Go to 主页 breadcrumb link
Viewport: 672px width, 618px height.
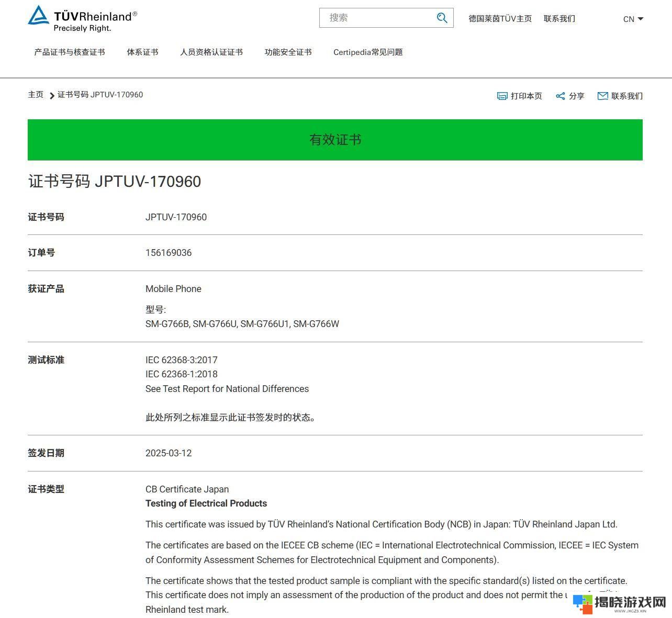click(x=36, y=95)
